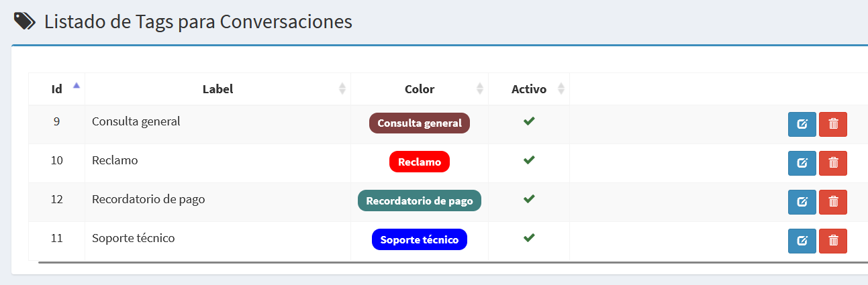Viewport: 868px width, 285px height.
Task: Click the red Reclamo color badge
Action: point(420,162)
